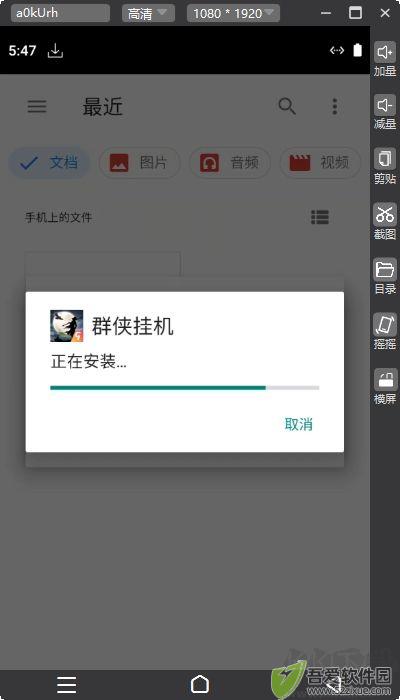Open the three-dot overflow menu

[x=335, y=107]
